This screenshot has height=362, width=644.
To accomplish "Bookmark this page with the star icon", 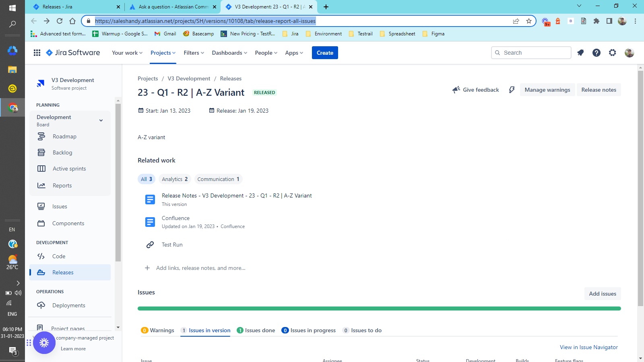I will point(529,21).
